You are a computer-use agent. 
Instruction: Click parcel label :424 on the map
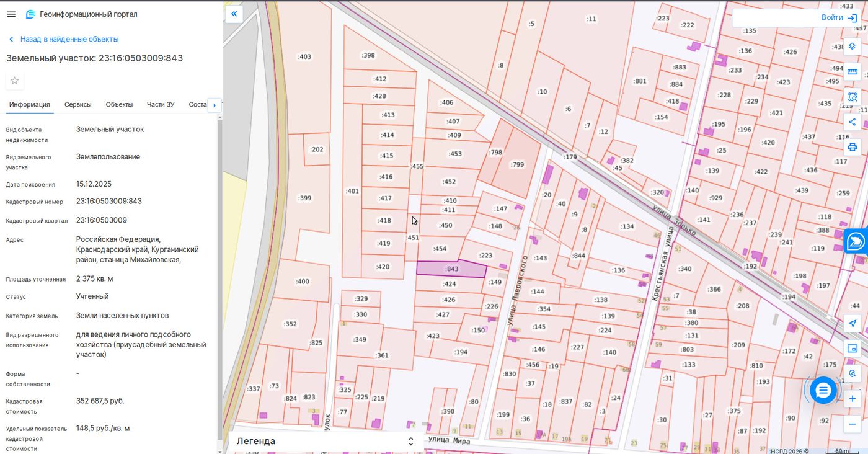pyautogui.click(x=449, y=284)
